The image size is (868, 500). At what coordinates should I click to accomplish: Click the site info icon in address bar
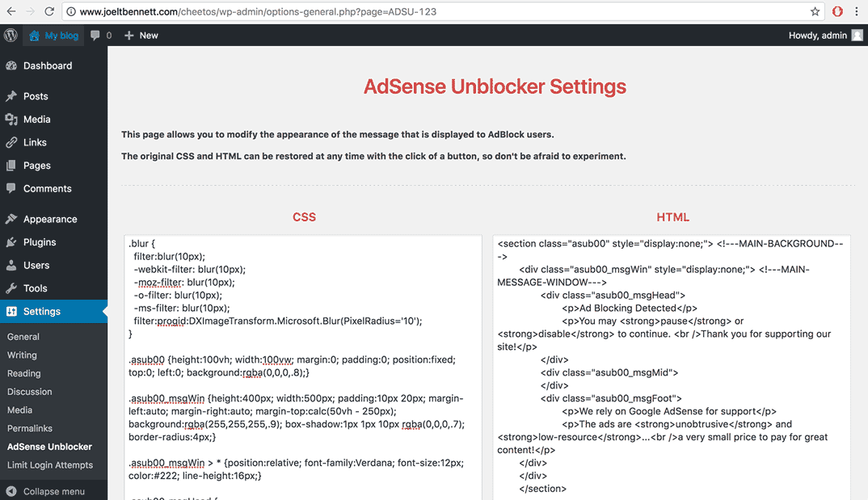coord(71,11)
